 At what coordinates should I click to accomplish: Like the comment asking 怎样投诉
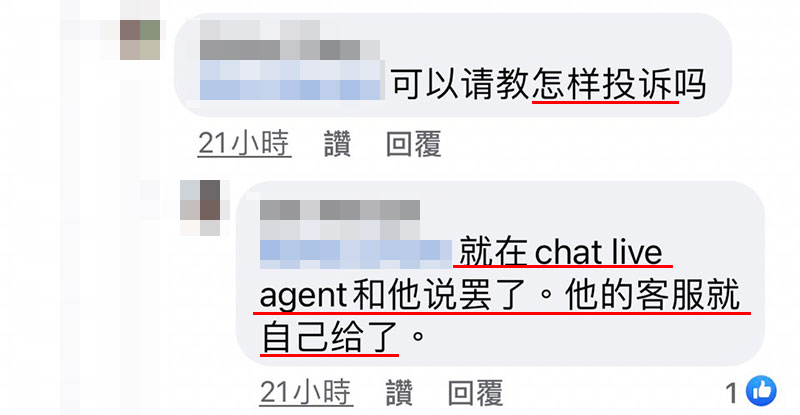337,144
